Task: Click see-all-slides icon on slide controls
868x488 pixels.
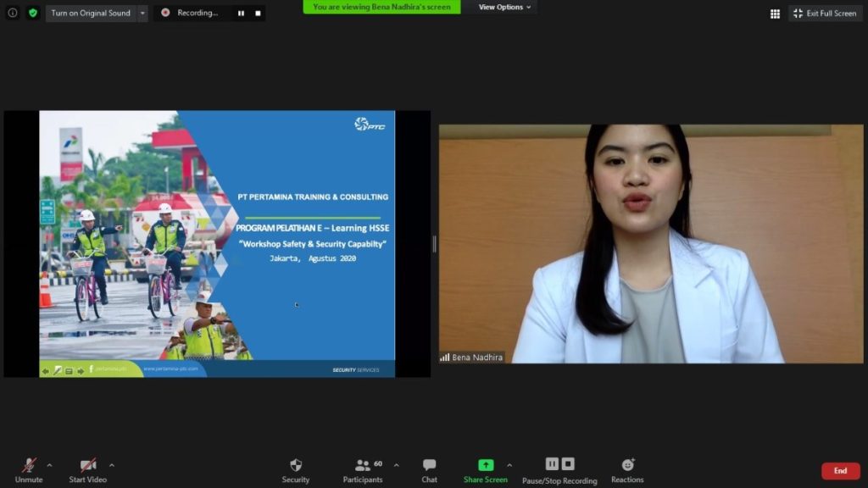Action: coord(70,371)
